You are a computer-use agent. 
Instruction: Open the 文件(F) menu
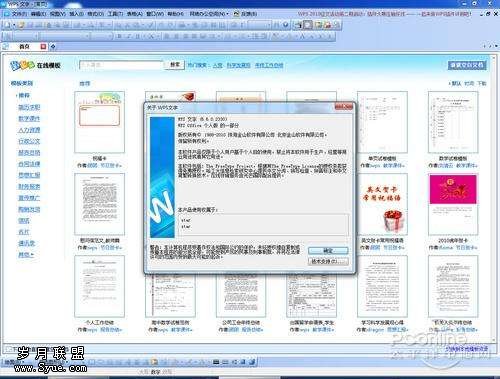point(19,14)
